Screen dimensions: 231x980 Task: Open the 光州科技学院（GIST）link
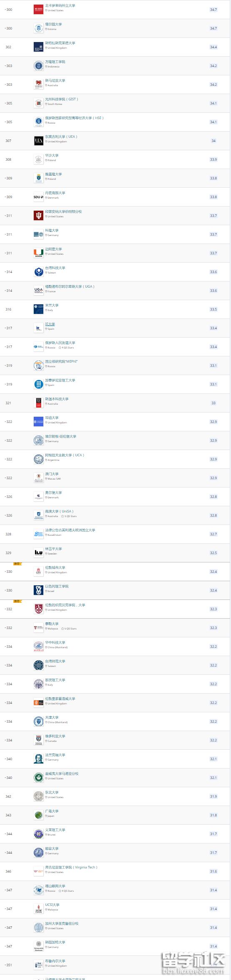click(x=62, y=99)
